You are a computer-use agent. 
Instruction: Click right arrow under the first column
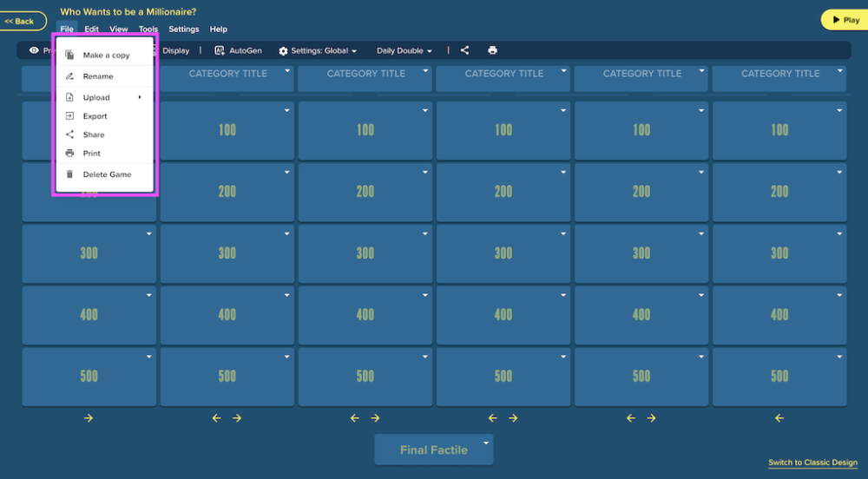pyautogui.click(x=89, y=418)
